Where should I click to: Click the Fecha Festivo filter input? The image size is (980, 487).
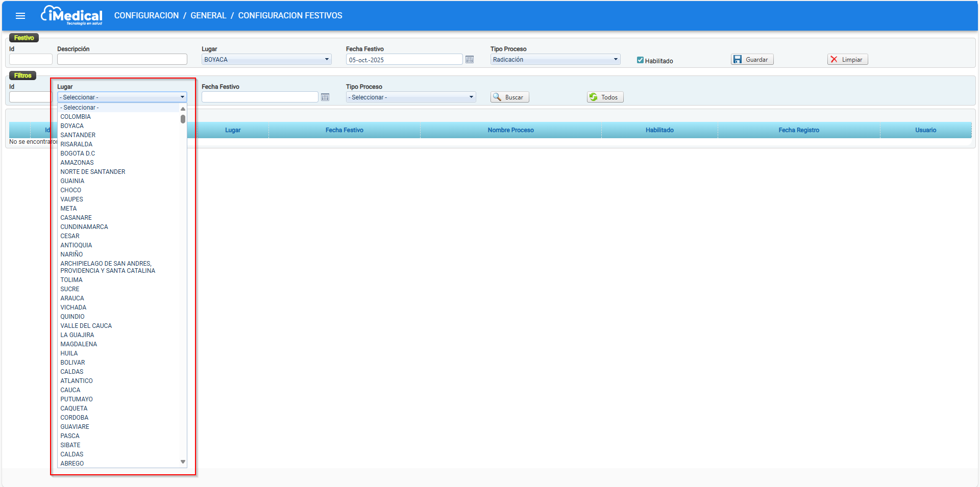pos(259,97)
